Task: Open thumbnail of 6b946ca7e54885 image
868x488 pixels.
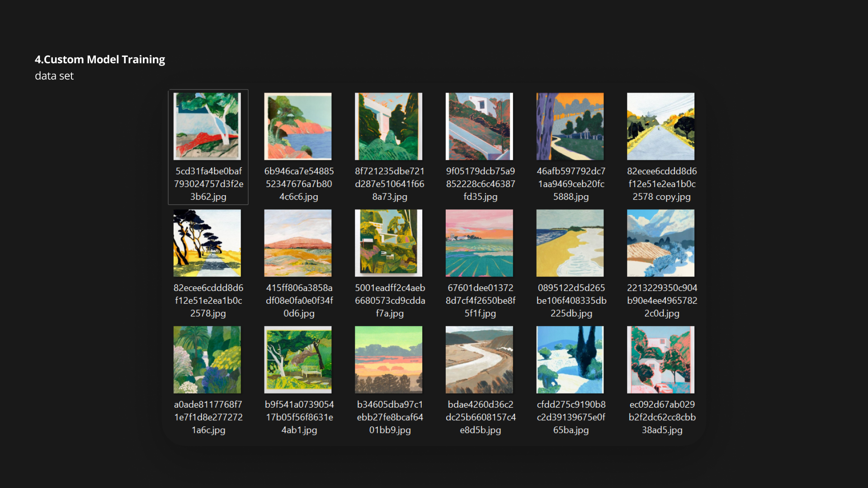Action: point(298,127)
